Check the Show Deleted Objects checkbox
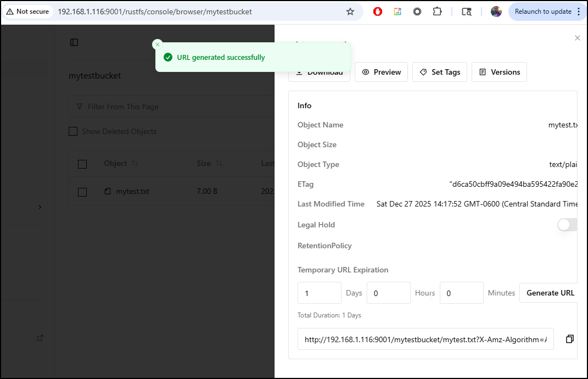Image resolution: width=588 pixels, height=379 pixels. coord(73,131)
